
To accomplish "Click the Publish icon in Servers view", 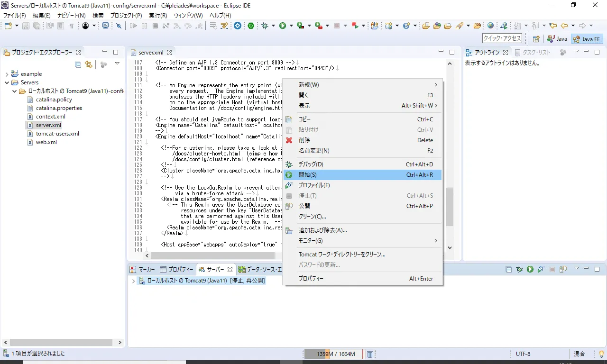I will (x=563, y=269).
